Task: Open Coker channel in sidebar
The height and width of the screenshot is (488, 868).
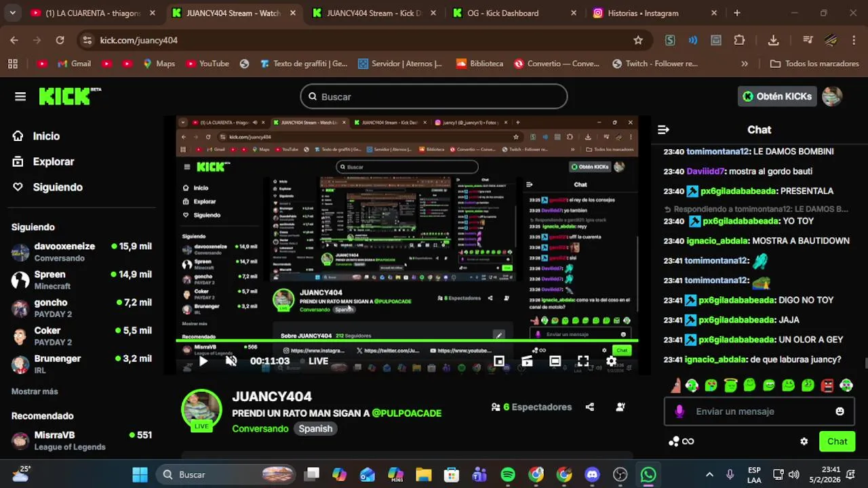Action: click(x=81, y=336)
